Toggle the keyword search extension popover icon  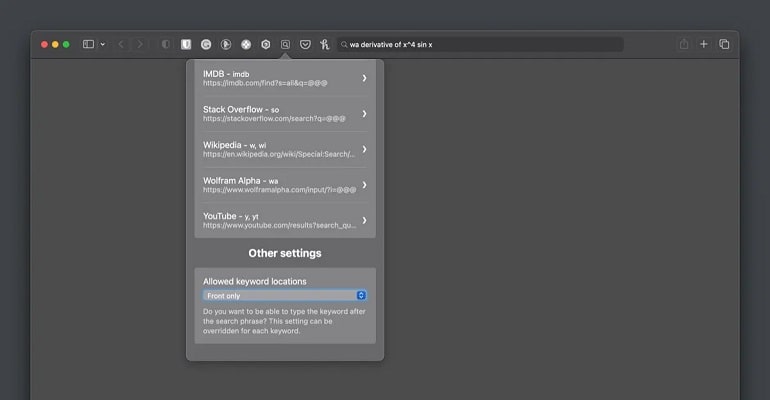(285, 44)
